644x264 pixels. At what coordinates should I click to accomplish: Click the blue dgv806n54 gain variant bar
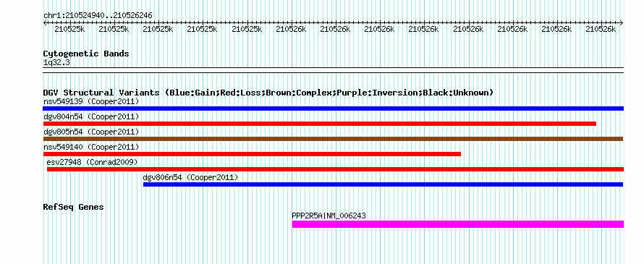pyautogui.click(x=384, y=184)
